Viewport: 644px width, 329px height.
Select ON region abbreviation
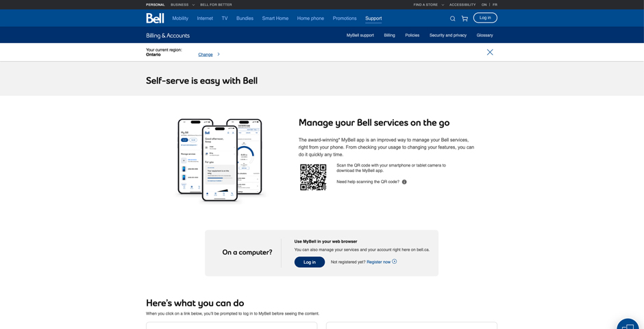484,5
